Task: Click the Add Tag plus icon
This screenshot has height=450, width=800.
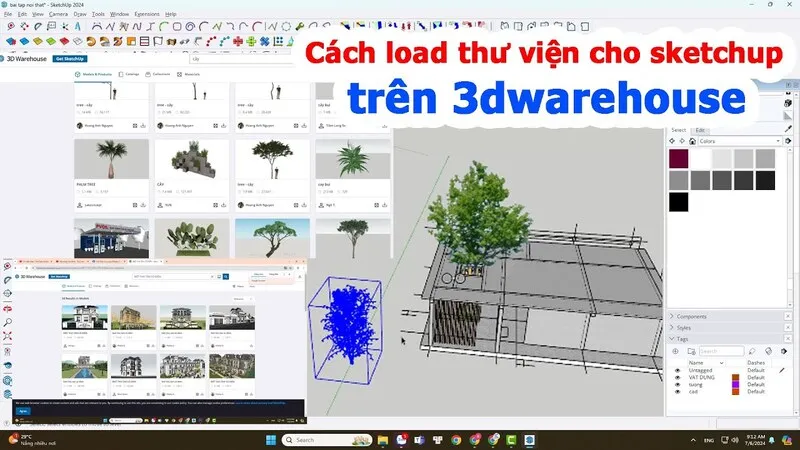Action: 676,351
